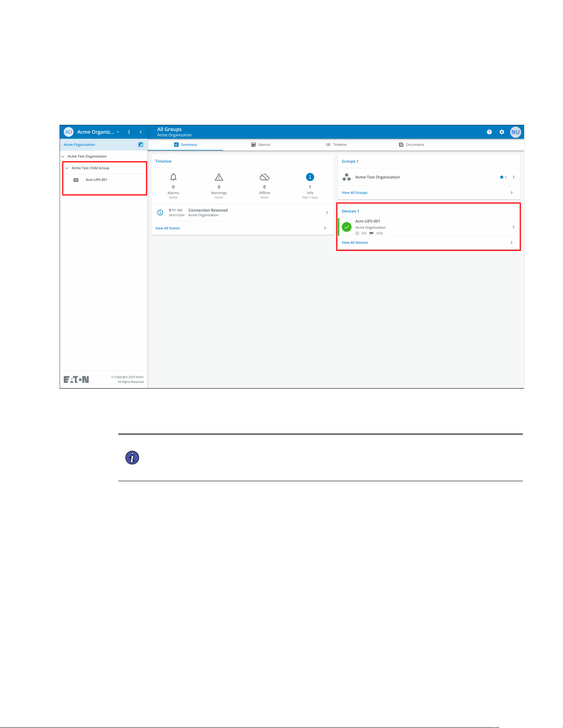Collapse the sidebar with the left chevron
The image size is (563, 728).
tap(141, 132)
